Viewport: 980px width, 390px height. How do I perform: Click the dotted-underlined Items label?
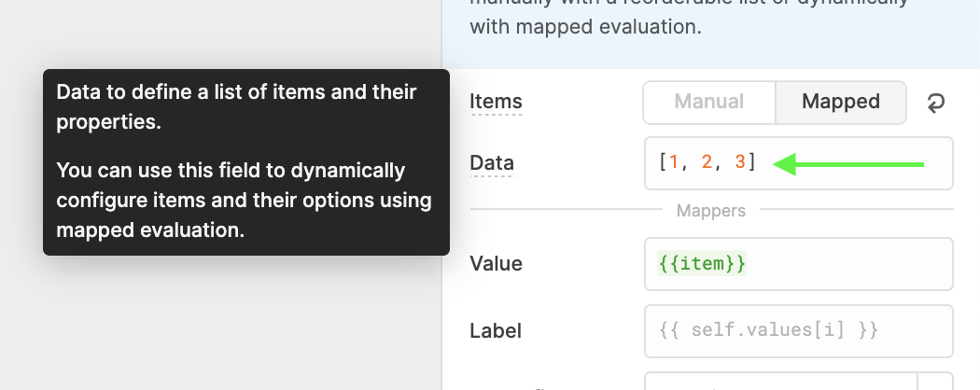496,102
